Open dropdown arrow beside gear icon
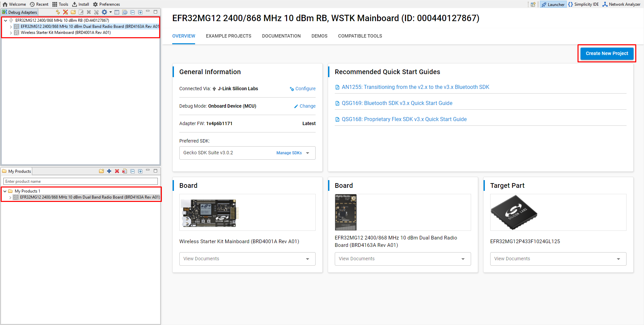 pos(110,12)
